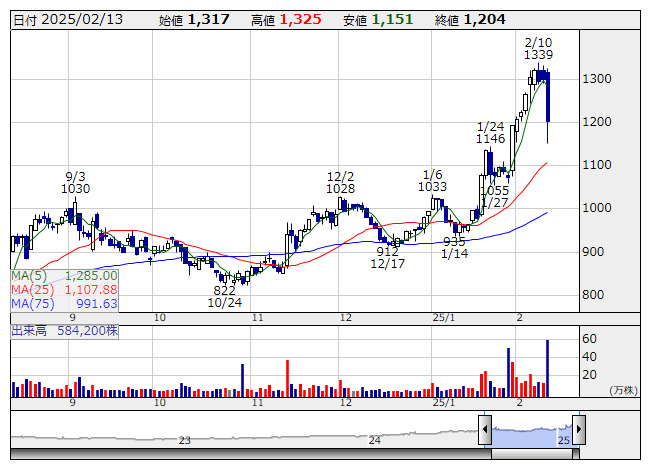Click the 1200 price axis label
653x470 pixels.
[x=597, y=122]
